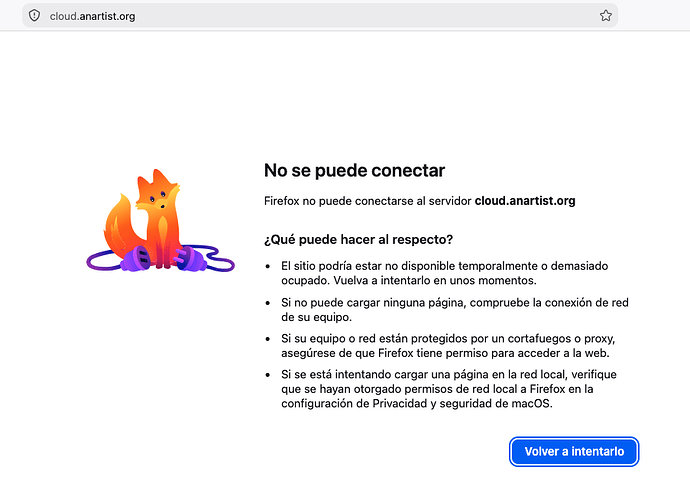
Task: Click the shield tracking protection icon
Action: coord(34,16)
